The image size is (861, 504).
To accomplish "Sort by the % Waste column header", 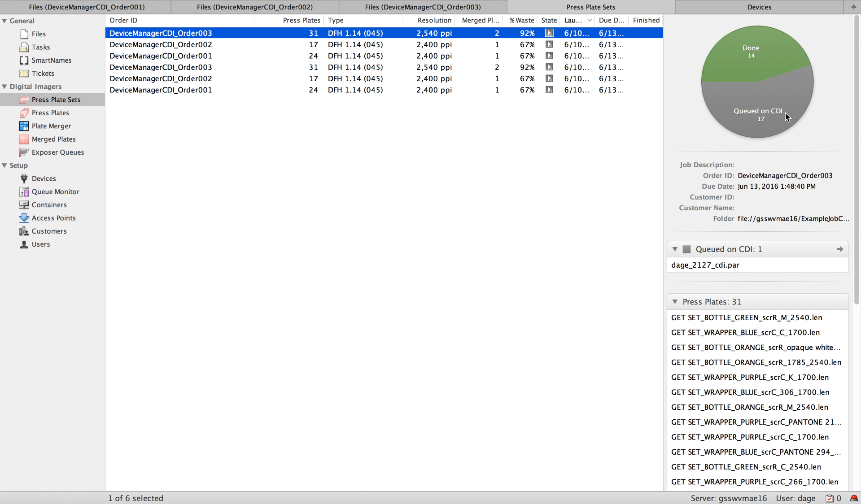I will point(521,20).
